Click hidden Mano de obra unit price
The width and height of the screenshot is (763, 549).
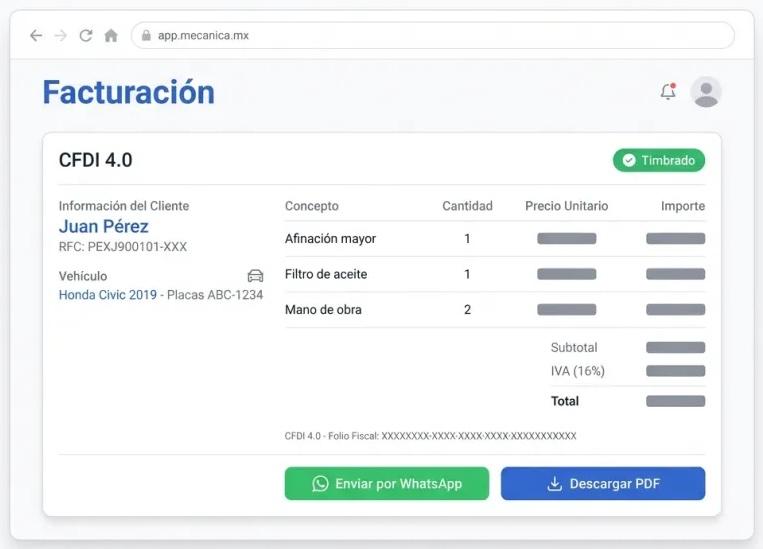(x=566, y=310)
